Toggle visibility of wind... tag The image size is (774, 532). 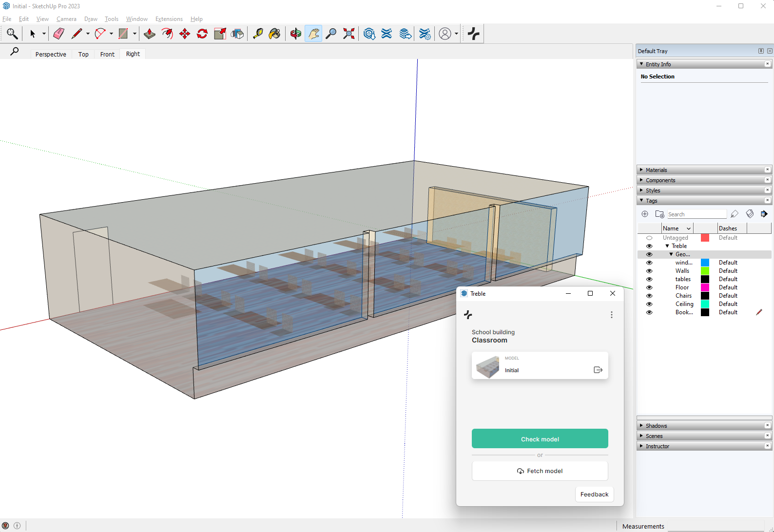(x=649, y=263)
